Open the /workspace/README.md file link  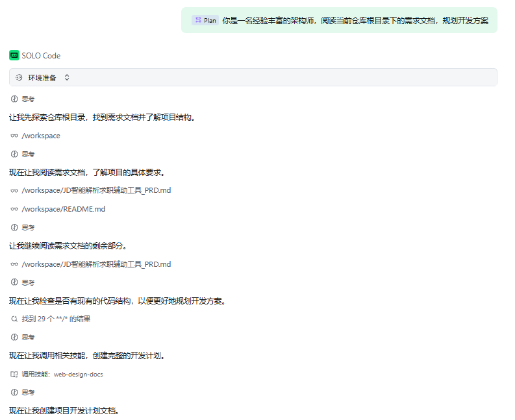(63, 209)
